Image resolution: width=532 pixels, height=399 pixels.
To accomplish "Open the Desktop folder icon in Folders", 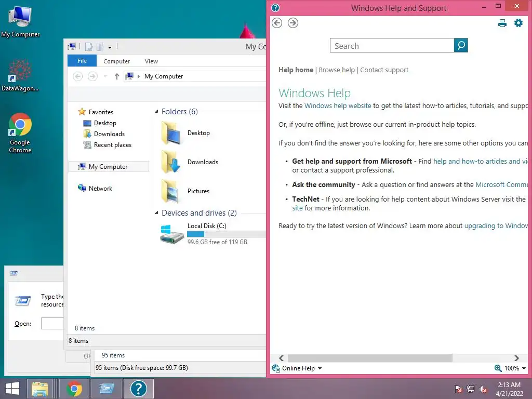I will [172, 133].
